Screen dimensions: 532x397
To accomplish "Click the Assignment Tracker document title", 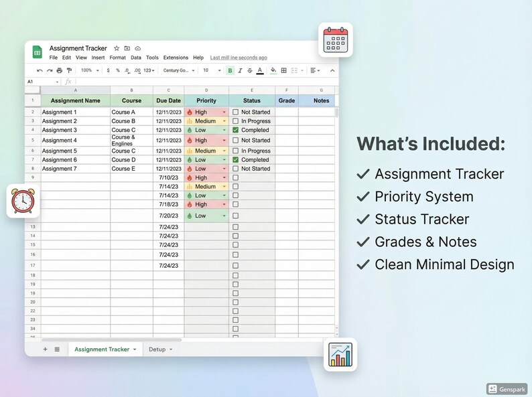I will [78, 48].
